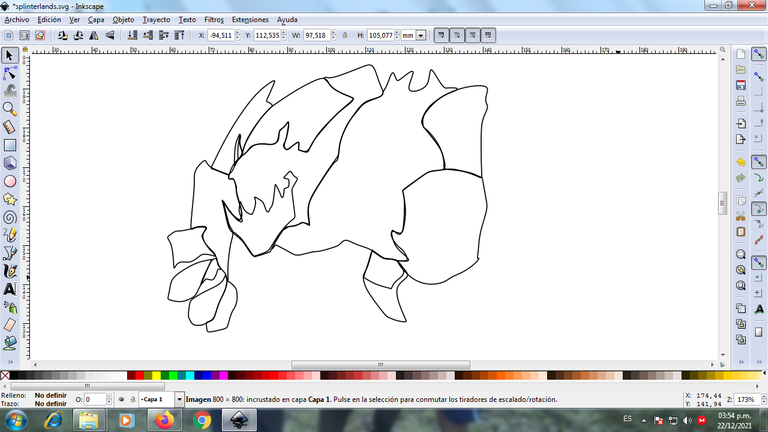The height and width of the screenshot is (432, 768).
Task: Click the scissors Cut icon
Action: coord(741,216)
